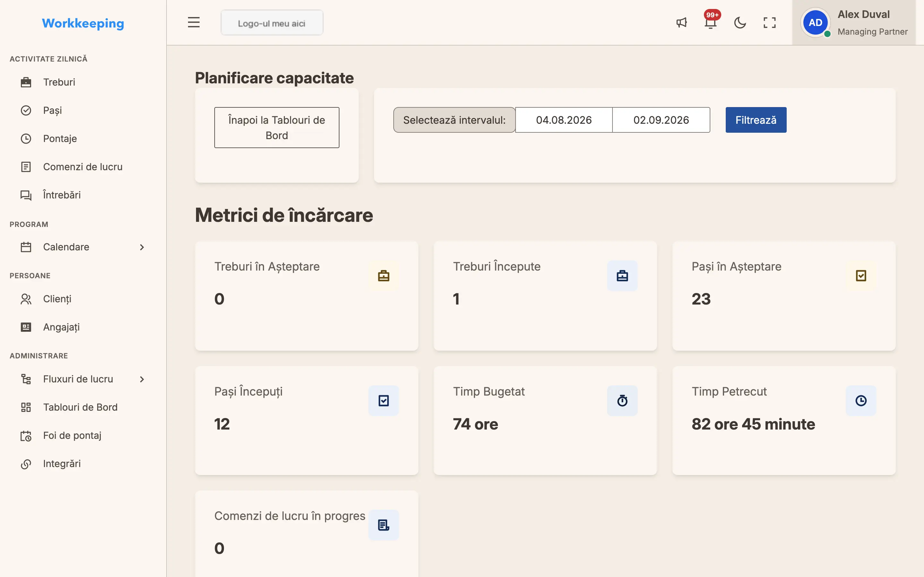Click the Filtrează button
Screen dimensions: 924x577
pyautogui.click(x=756, y=120)
